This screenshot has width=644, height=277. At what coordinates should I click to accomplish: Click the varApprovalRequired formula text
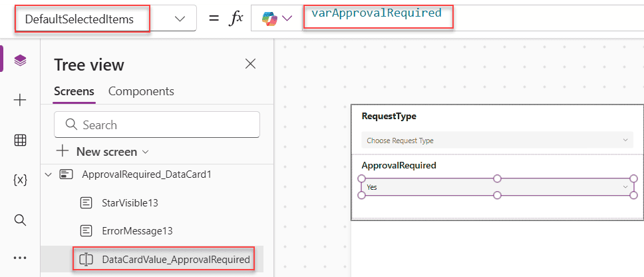coord(376,13)
